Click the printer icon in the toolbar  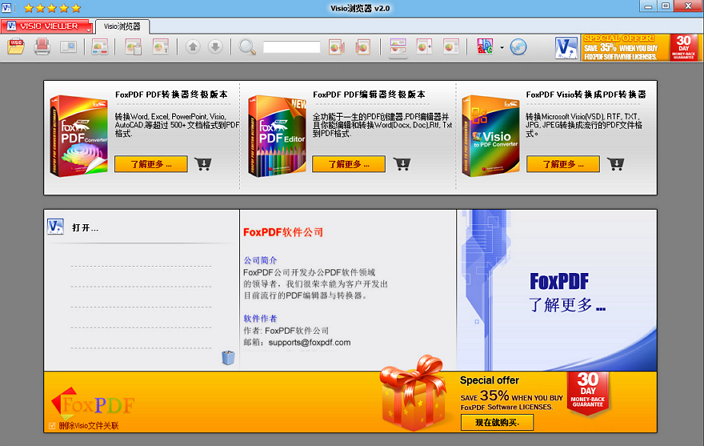[42, 47]
